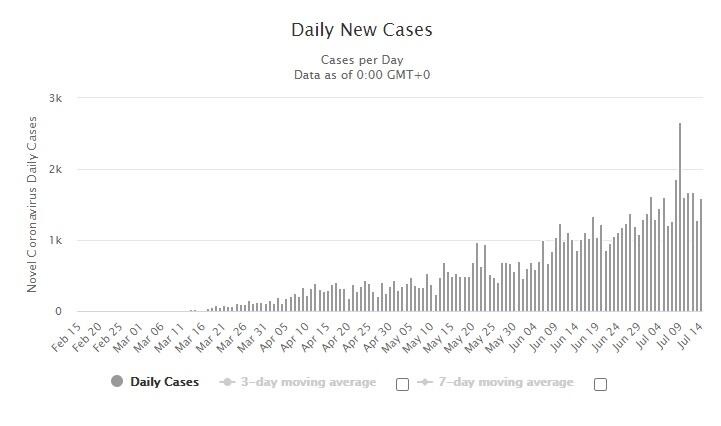This screenshot has width=721, height=426.
Task: Check the 7-day moving average checkbox
Action: (600, 384)
